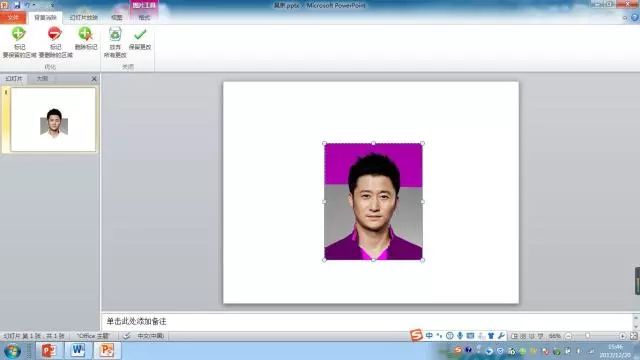
Task: Open the Windows Start menu
Action: pyautogui.click(x=12, y=351)
